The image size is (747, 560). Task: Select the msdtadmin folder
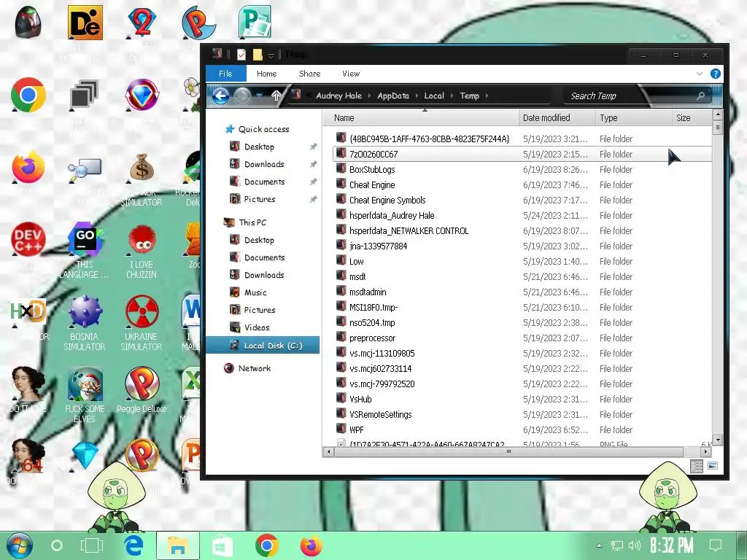click(x=368, y=292)
